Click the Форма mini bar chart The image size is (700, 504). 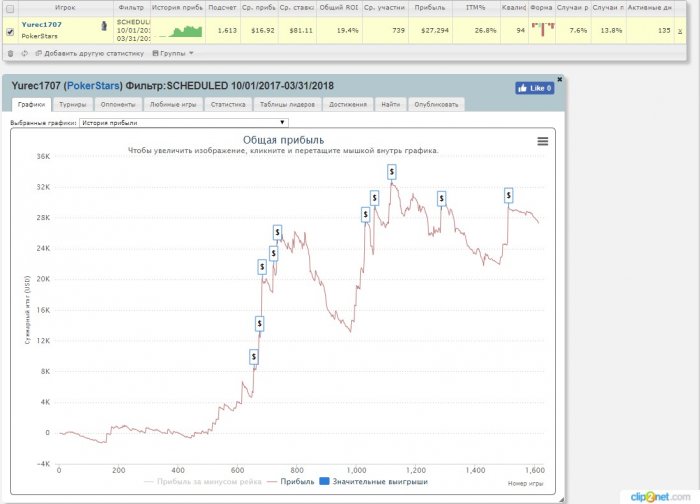point(542,30)
